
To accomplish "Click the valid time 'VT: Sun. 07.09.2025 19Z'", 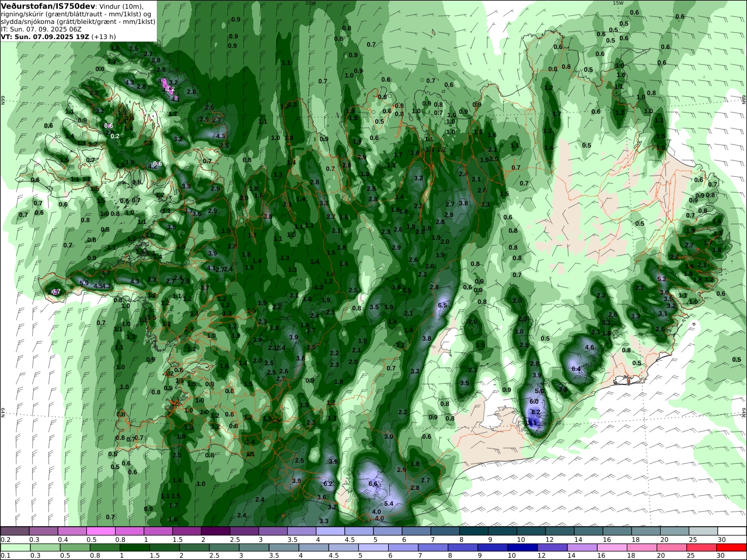I will click(44, 36).
